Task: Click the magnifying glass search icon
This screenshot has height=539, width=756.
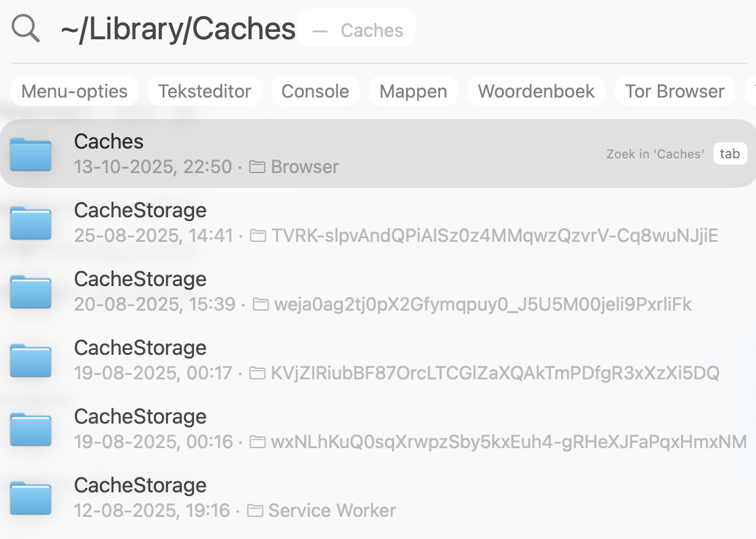Action: 25,28
